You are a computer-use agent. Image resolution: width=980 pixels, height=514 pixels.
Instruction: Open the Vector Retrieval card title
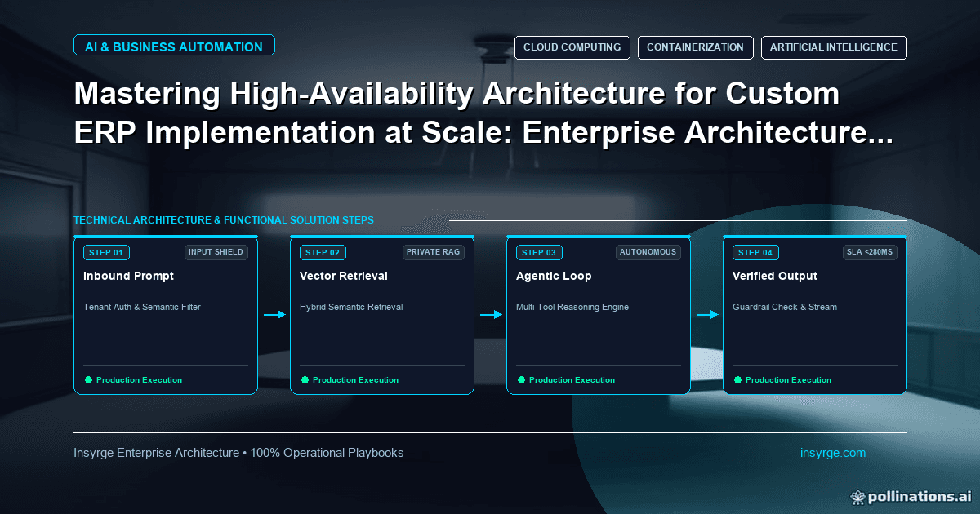pyautogui.click(x=344, y=276)
